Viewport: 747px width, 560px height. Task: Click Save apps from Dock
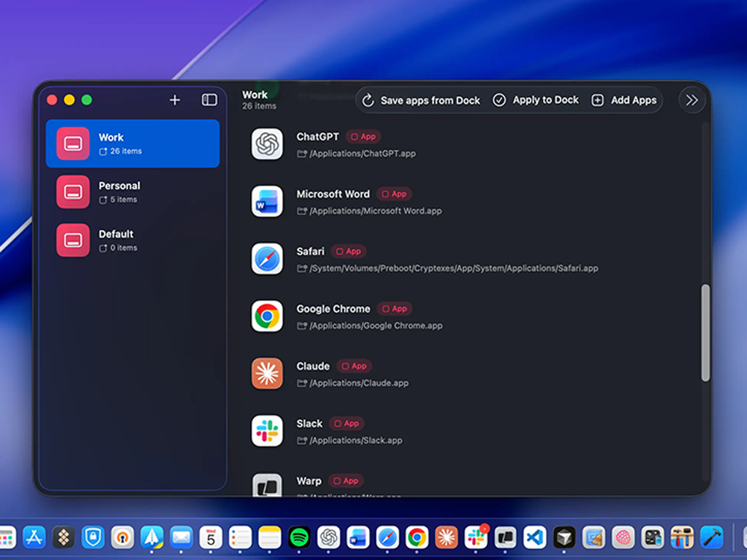pos(421,99)
